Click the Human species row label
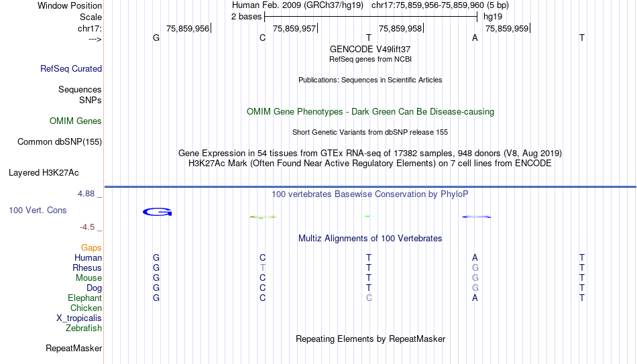Screen dimensions: 637x364 (x=88, y=258)
